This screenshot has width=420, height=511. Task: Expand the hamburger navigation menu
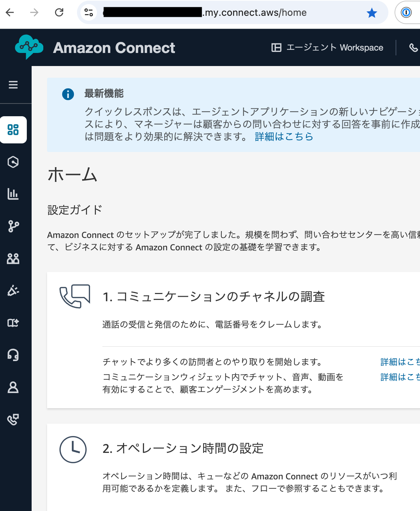coord(13,85)
